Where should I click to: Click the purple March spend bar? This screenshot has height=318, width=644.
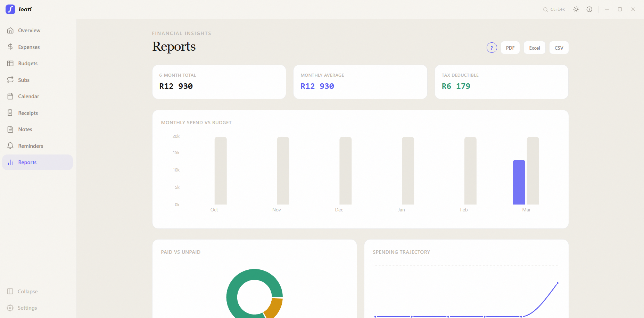click(x=519, y=182)
